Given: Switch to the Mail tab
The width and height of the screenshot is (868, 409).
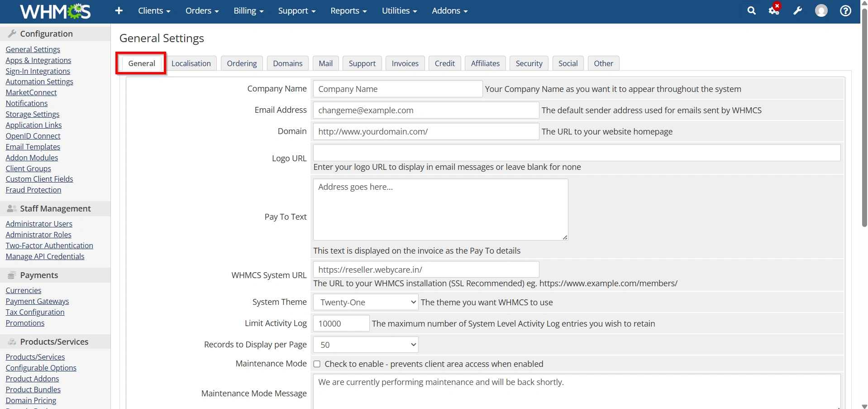Looking at the screenshot, I should [326, 63].
